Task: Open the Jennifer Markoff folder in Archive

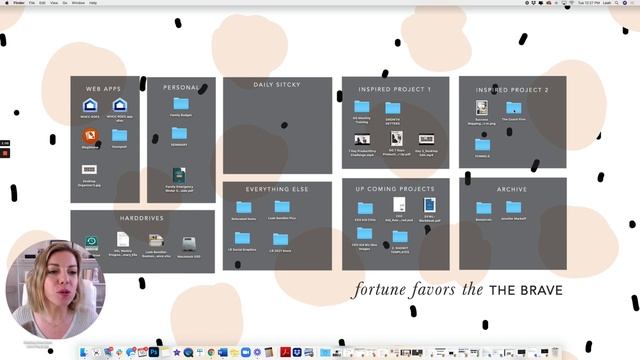Action: coord(513,207)
